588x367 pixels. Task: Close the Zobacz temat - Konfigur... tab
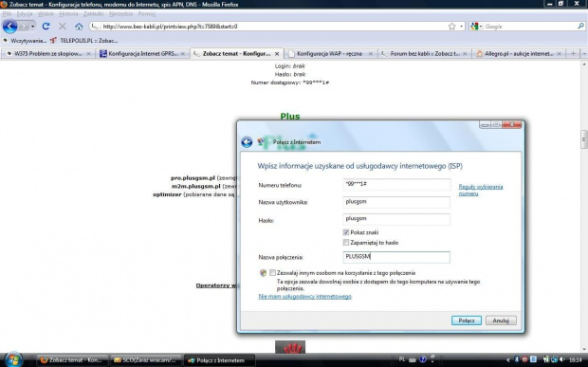[277, 54]
